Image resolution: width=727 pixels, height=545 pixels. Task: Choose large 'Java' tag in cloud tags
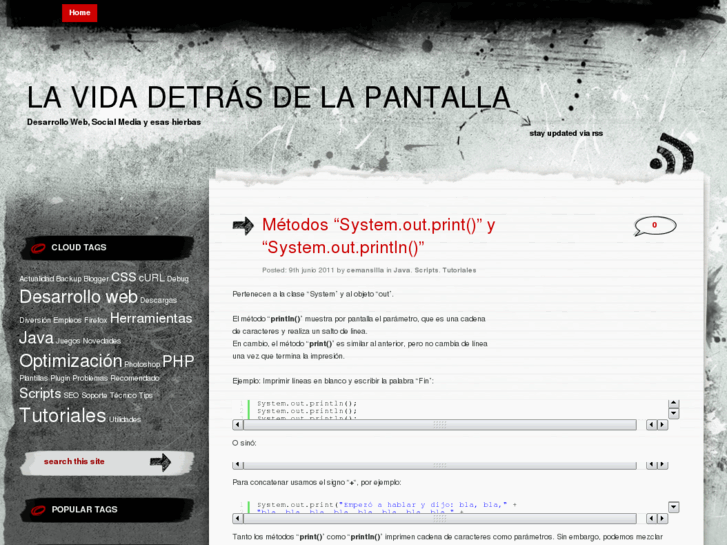pos(36,338)
